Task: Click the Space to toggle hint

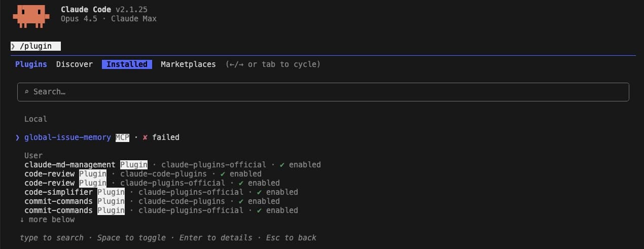Action: pos(131,238)
